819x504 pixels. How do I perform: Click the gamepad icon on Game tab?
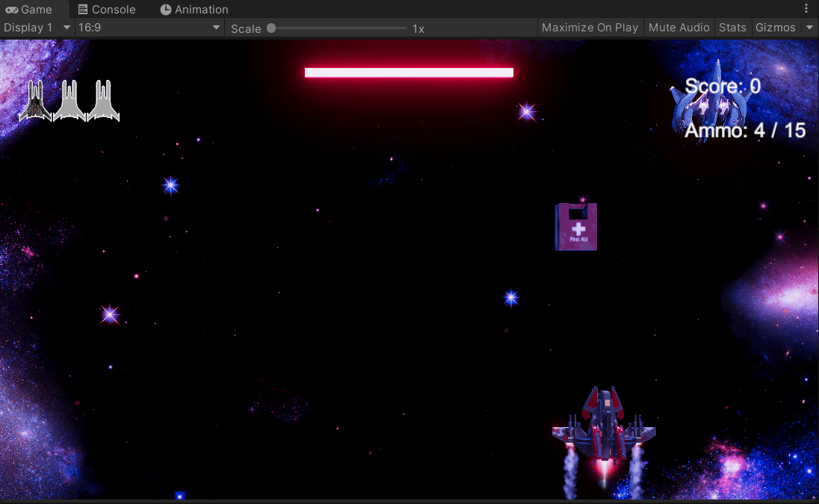[x=11, y=10]
